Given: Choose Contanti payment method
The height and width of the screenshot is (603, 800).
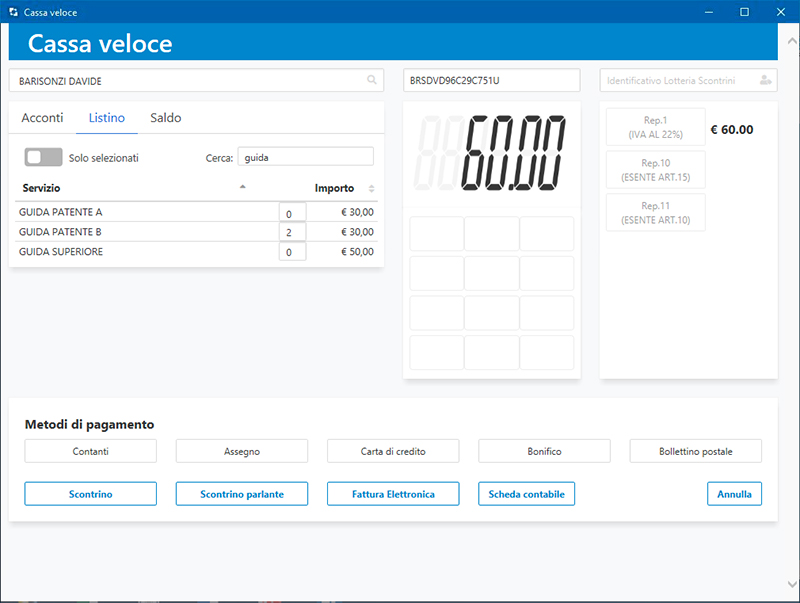Looking at the screenshot, I should coord(90,451).
